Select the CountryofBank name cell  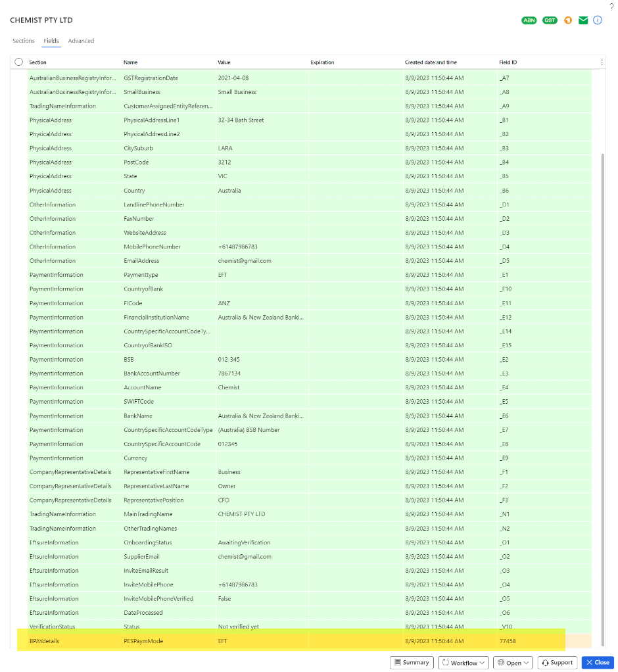pos(143,289)
